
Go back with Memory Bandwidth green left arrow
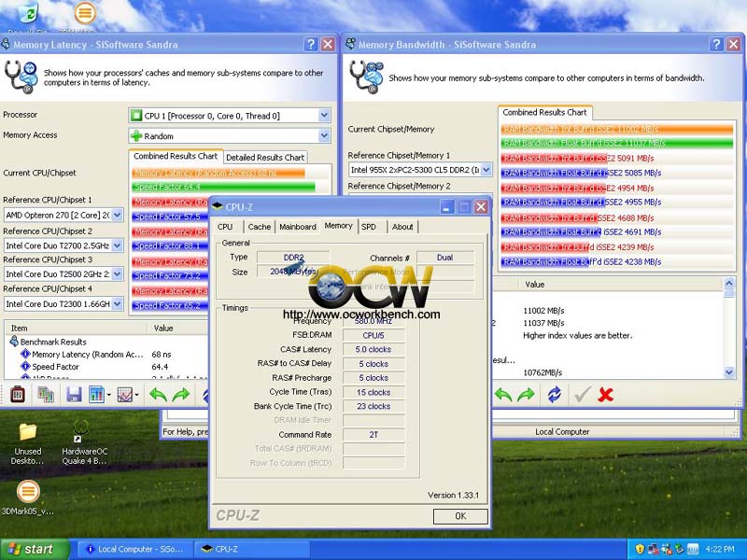pos(503,394)
